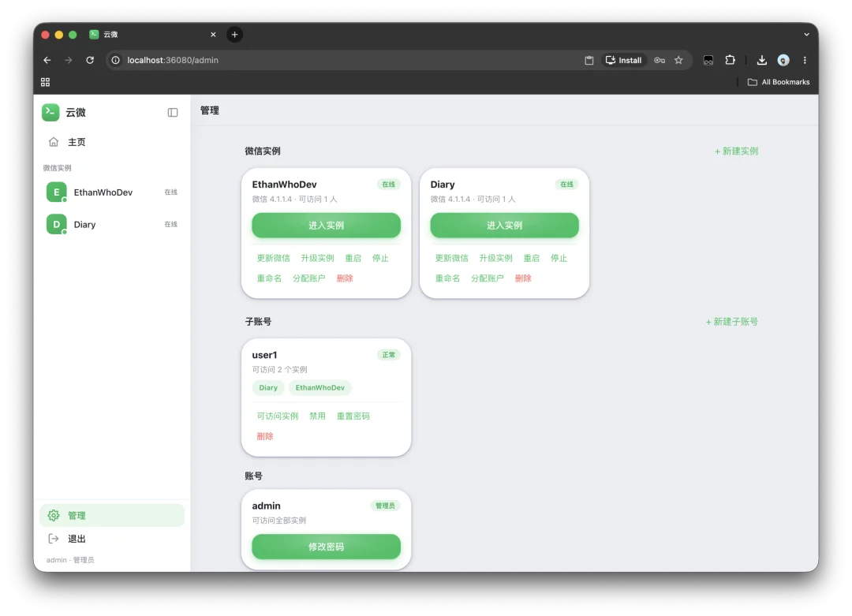The height and width of the screenshot is (616, 852).
Task: Go forward in browser
Action: 69,60
